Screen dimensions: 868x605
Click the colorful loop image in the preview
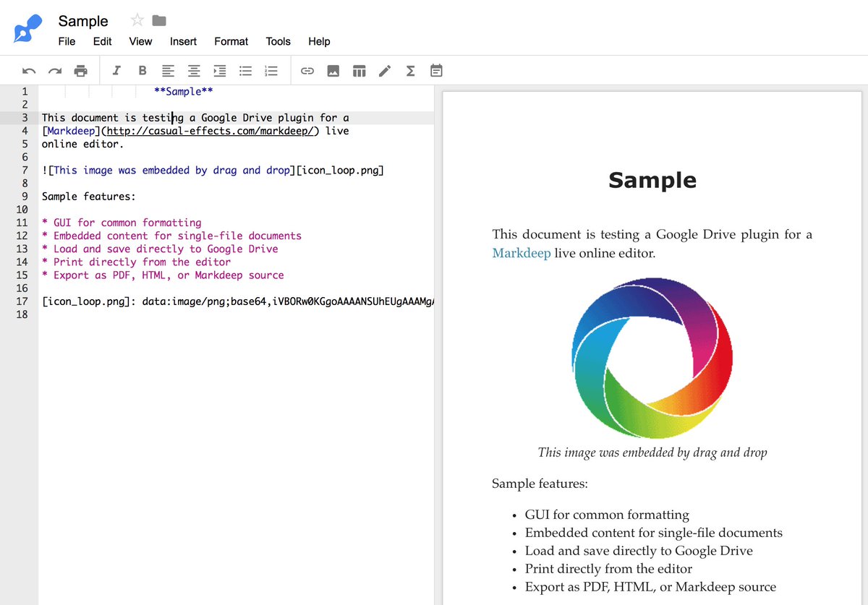652,358
